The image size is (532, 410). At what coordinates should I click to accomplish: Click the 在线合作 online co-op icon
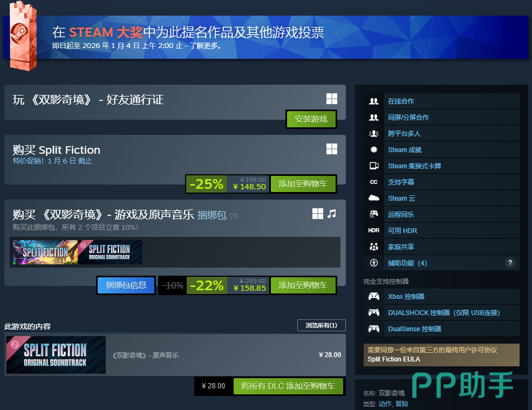point(373,101)
